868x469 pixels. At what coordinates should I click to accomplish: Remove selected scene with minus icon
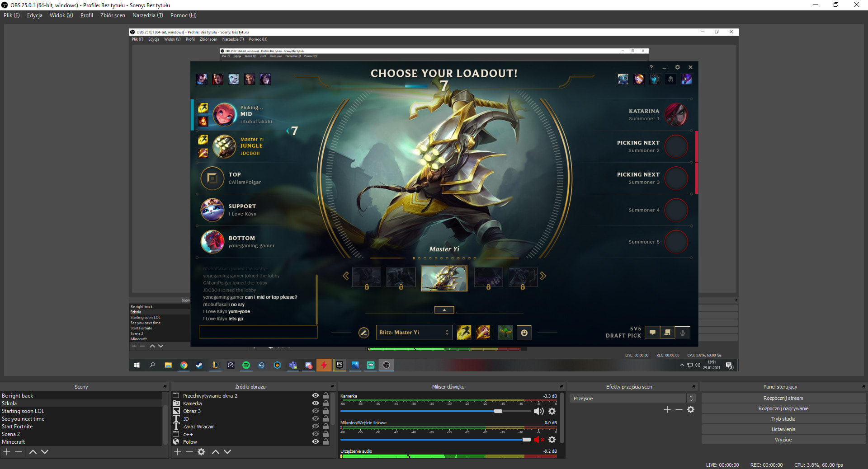(x=19, y=452)
